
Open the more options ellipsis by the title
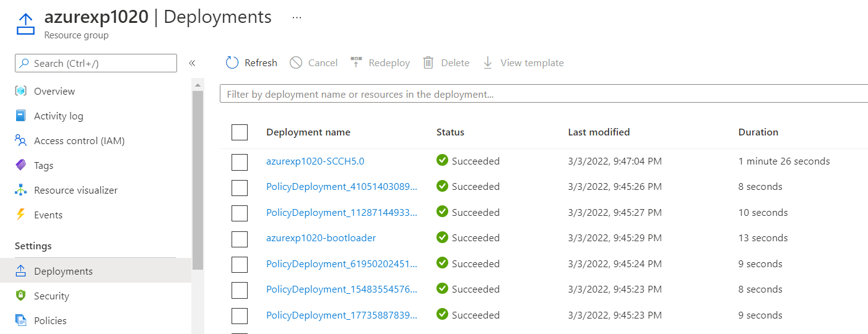(x=297, y=17)
